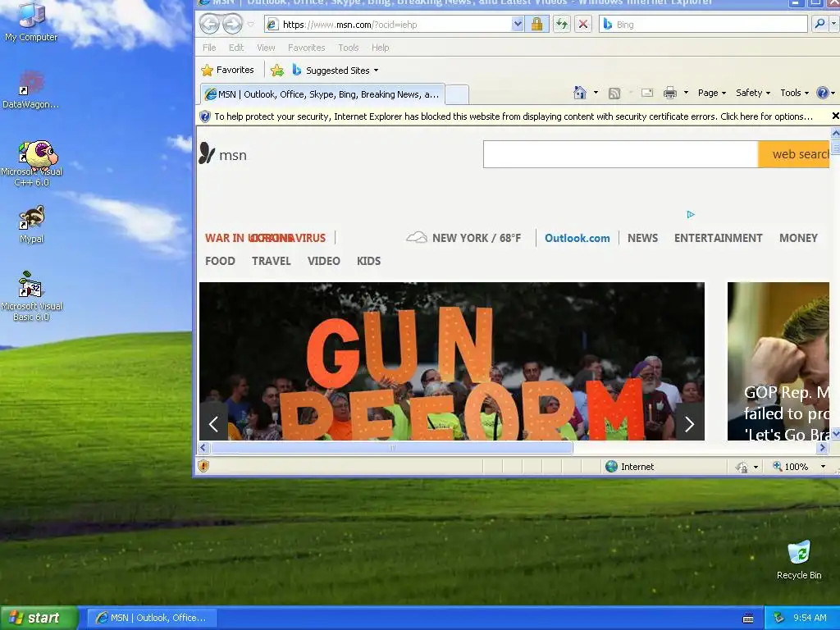Open the TRAVEL section link
This screenshot has width=840, height=630.
coord(271,261)
